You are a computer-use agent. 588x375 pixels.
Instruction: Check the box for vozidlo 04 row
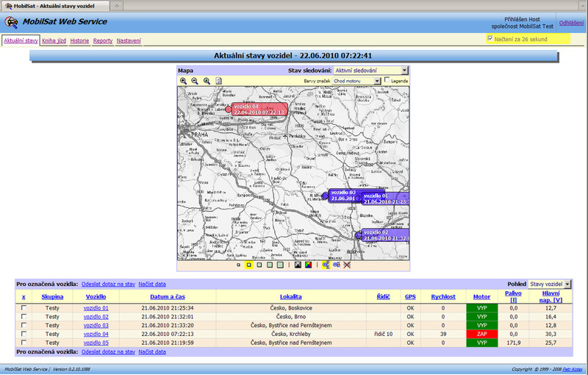(x=24, y=333)
